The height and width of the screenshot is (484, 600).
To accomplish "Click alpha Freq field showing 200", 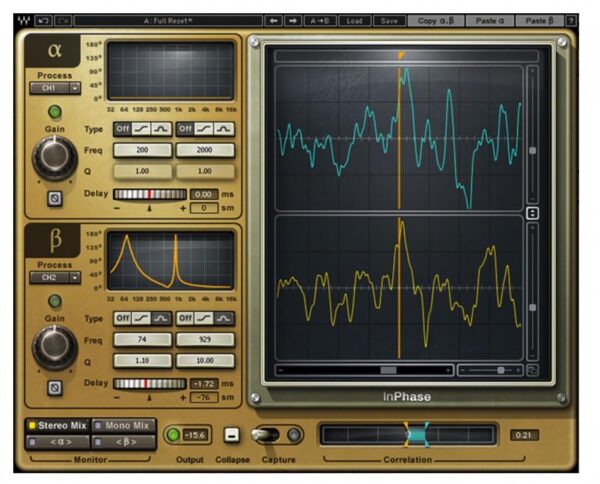I will click(x=142, y=150).
